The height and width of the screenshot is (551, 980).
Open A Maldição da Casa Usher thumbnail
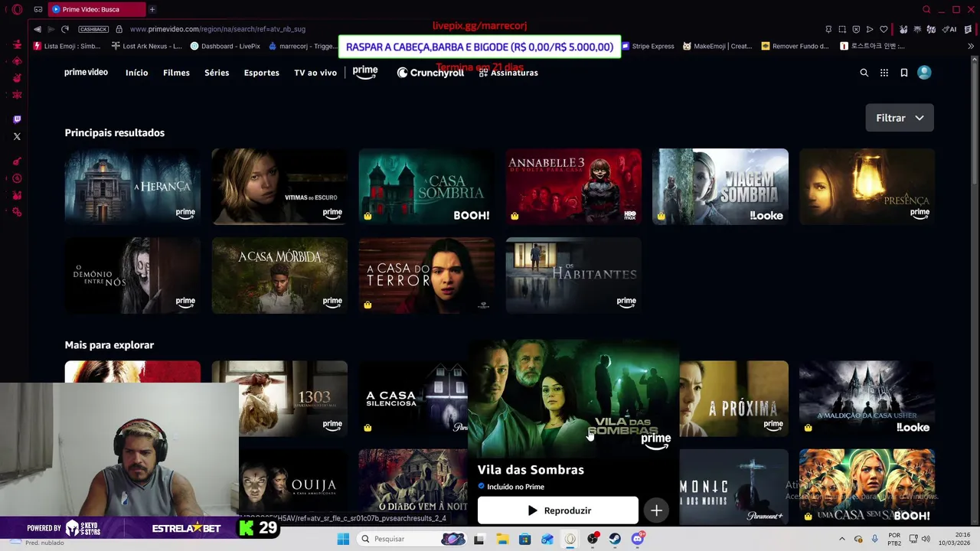tap(867, 399)
